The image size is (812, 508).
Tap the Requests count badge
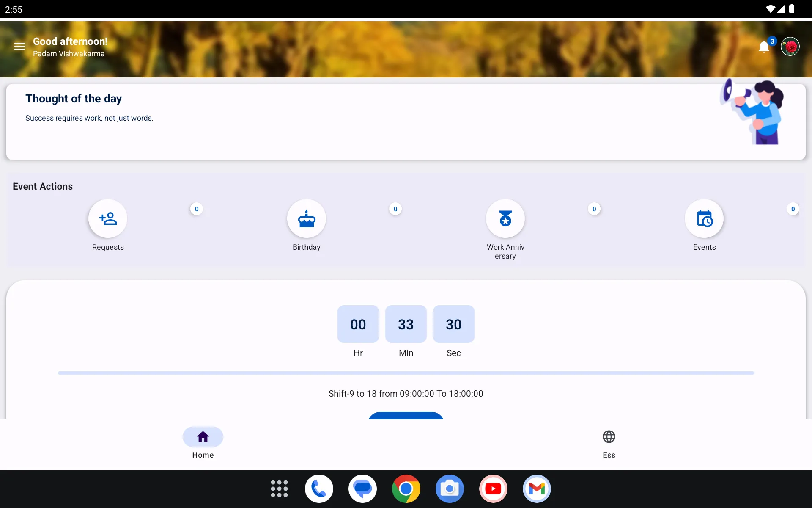197,209
